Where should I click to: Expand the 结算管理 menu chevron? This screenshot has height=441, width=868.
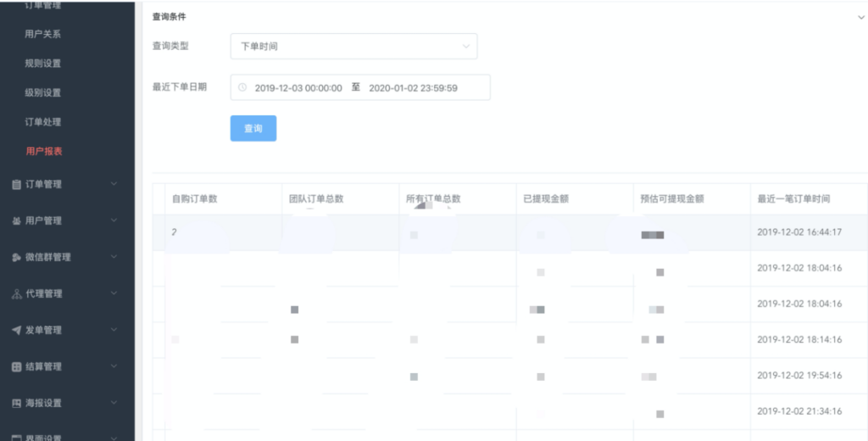[x=114, y=366]
